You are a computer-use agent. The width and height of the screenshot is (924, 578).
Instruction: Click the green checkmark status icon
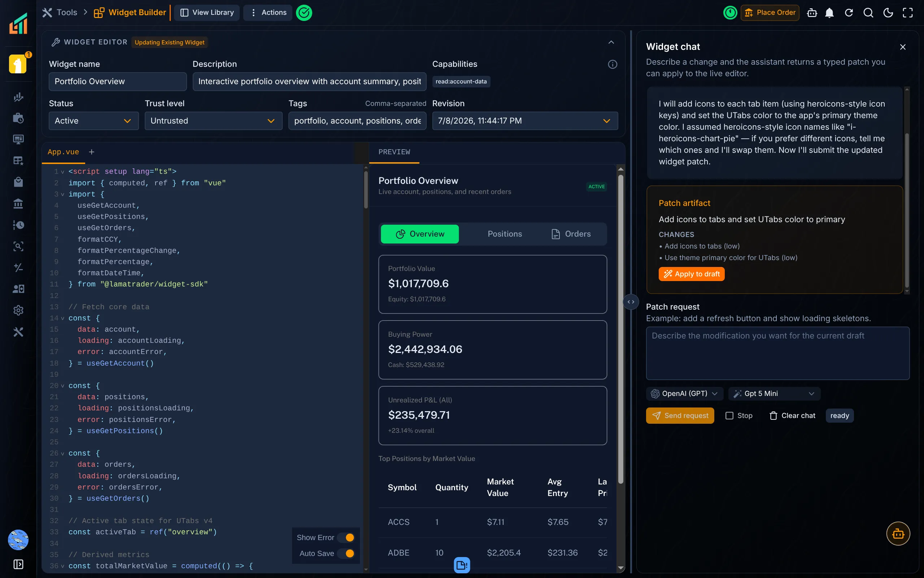click(304, 13)
